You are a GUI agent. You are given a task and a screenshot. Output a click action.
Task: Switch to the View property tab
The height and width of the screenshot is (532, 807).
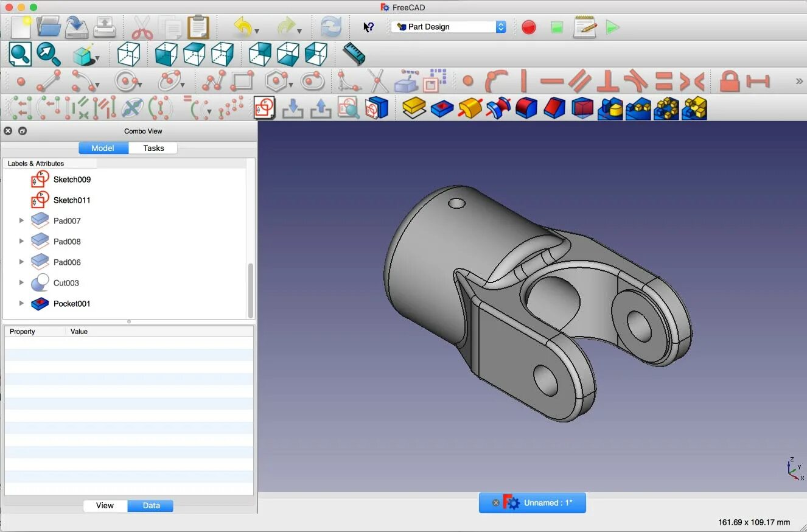(x=105, y=505)
